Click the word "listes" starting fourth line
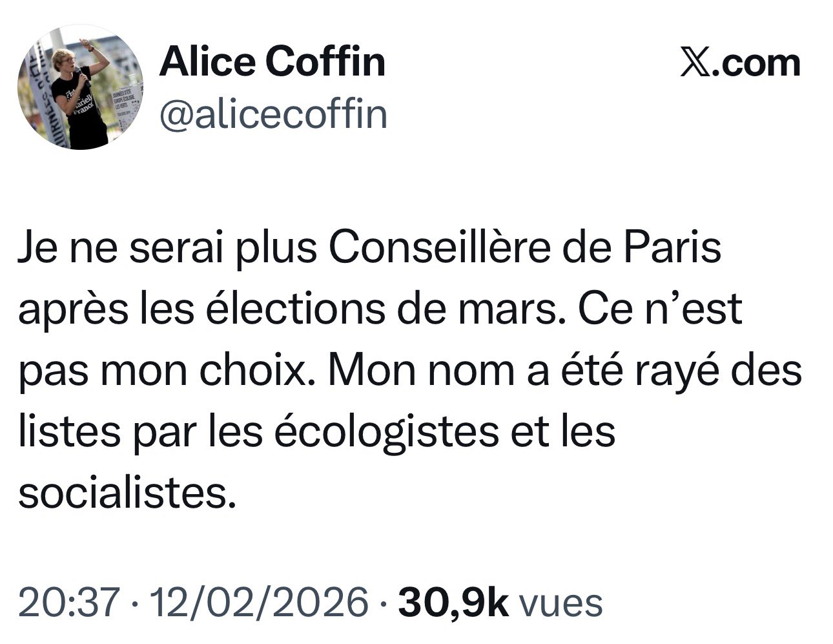 pyautogui.click(x=69, y=432)
